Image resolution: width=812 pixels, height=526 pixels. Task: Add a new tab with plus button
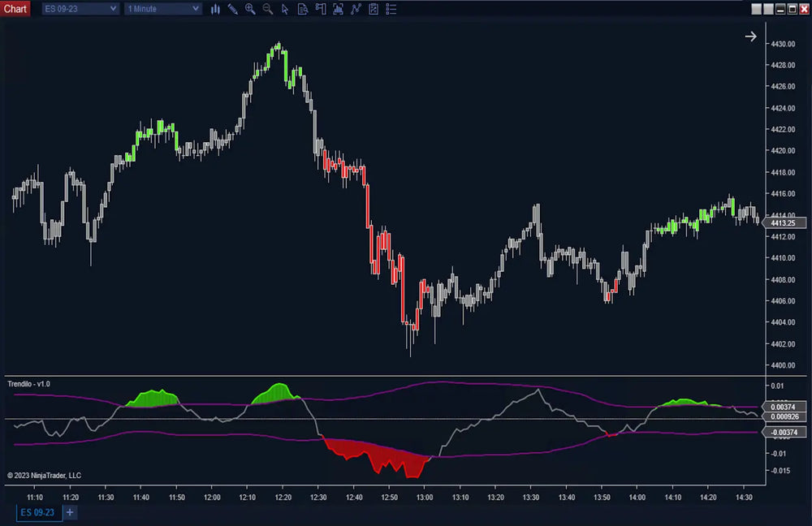[x=70, y=512]
